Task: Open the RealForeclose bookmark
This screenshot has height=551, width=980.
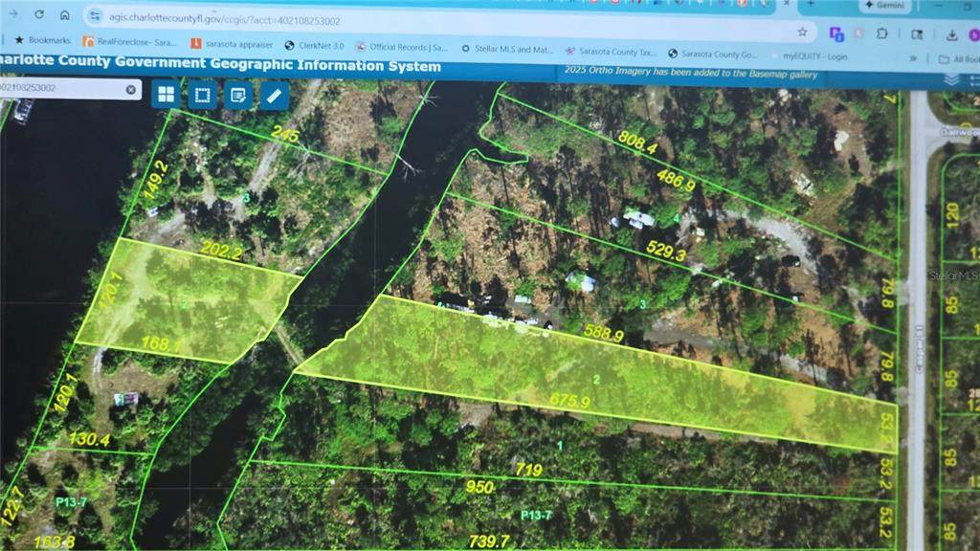Action: click(x=130, y=42)
